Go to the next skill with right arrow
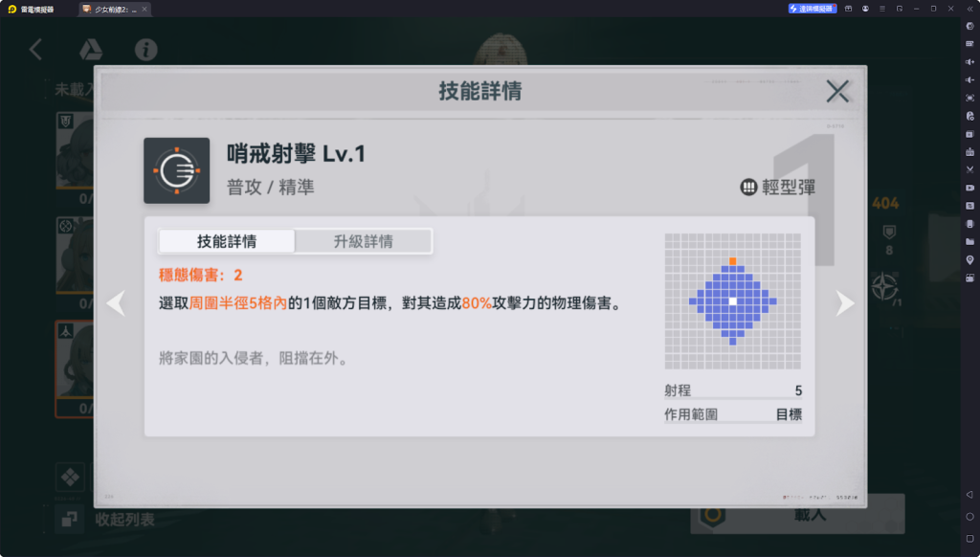This screenshot has width=980, height=557. [x=845, y=303]
